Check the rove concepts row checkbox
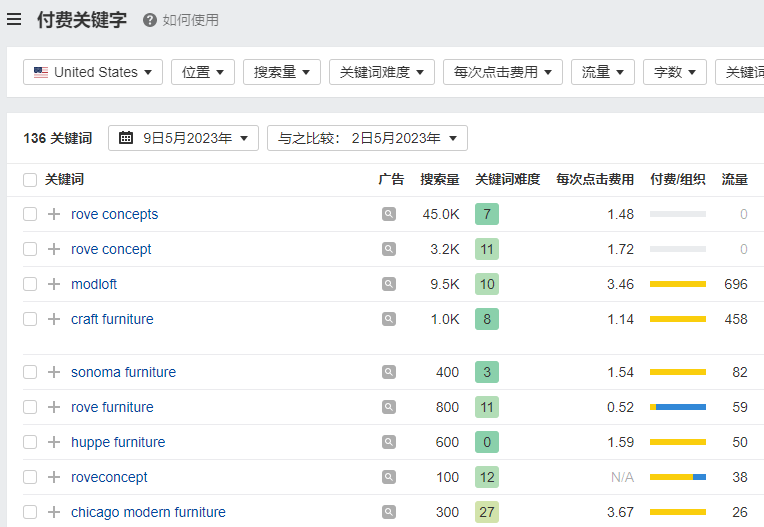Screen dimensions: 764x527 [x=30, y=214]
